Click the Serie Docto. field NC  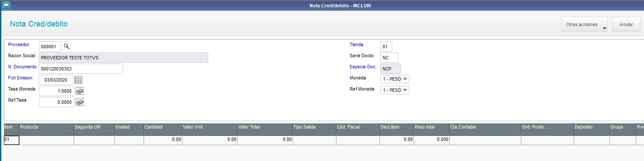(x=389, y=57)
